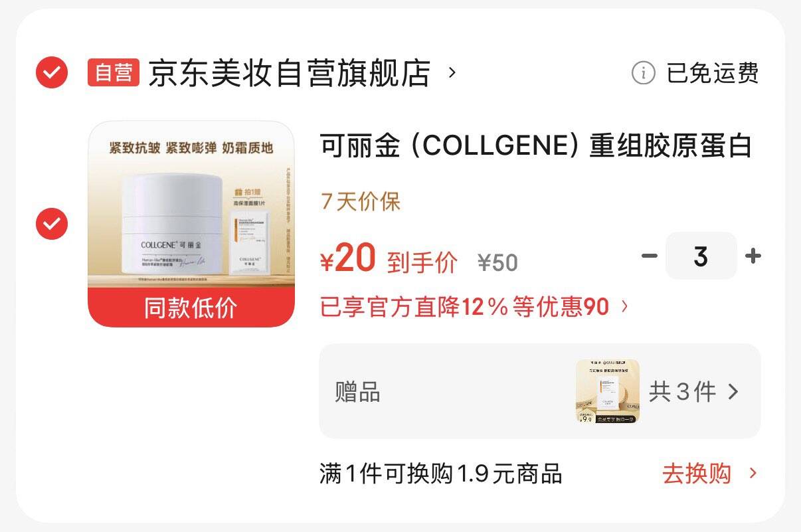
Task: Uncheck the 京东美妆自营旗舰店 store checkbox
Action: pyautogui.click(x=51, y=72)
